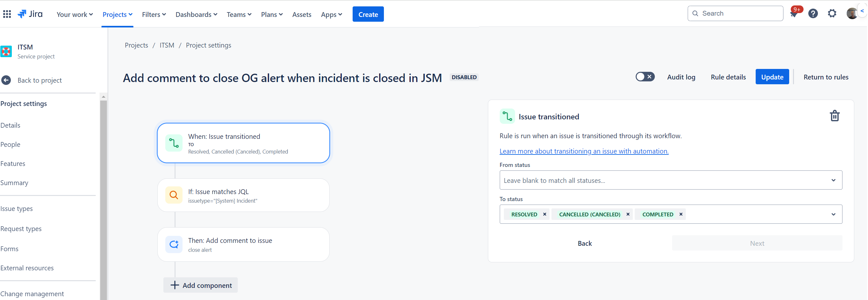Expand the Projects menu
This screenshot has height=300, width=868.
tap(117, 14)
